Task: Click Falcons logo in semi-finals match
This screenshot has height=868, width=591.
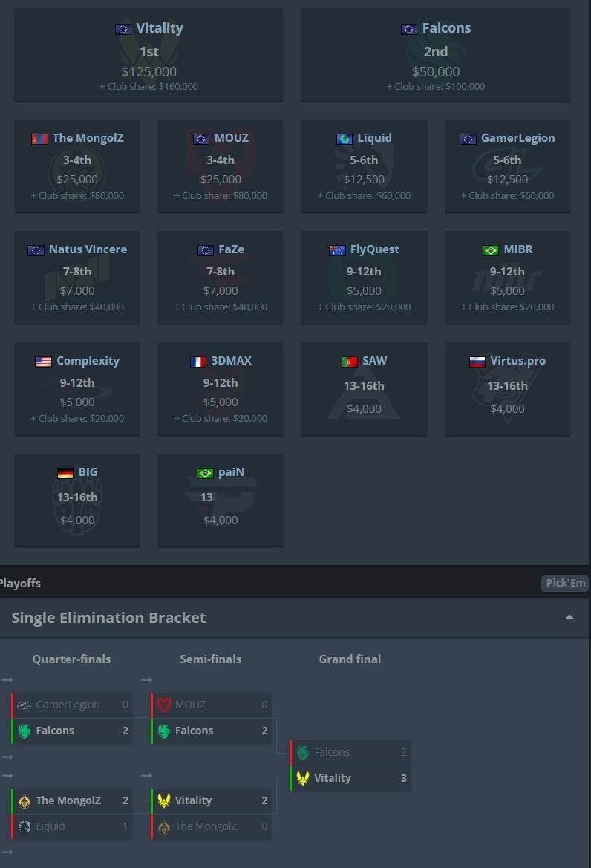Action: [x=164, y=731]
